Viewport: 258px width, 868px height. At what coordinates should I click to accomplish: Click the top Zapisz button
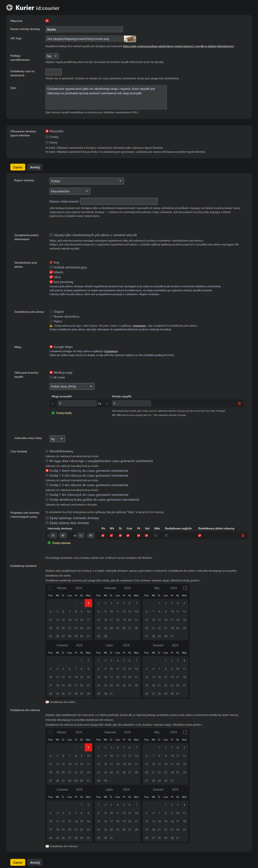17,167
